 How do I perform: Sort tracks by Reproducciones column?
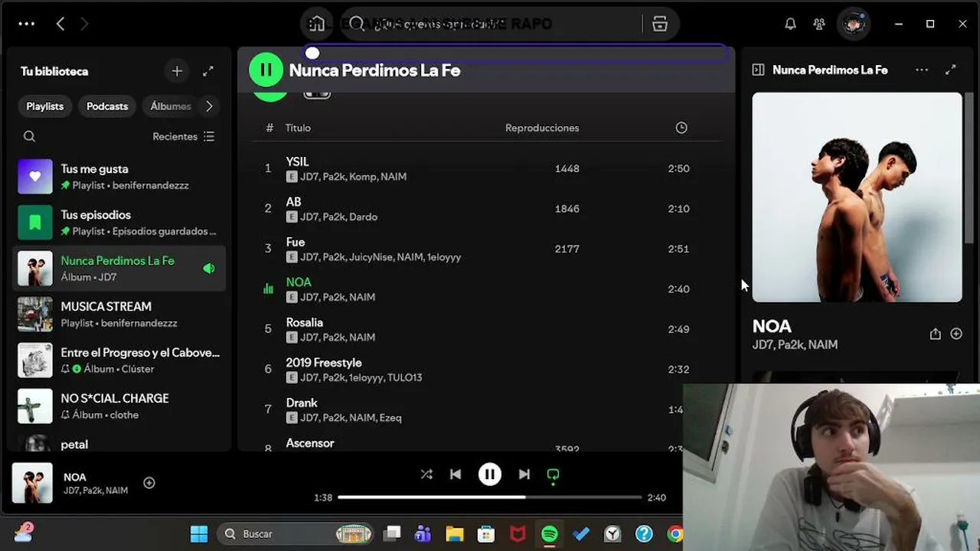pos(542,128)
